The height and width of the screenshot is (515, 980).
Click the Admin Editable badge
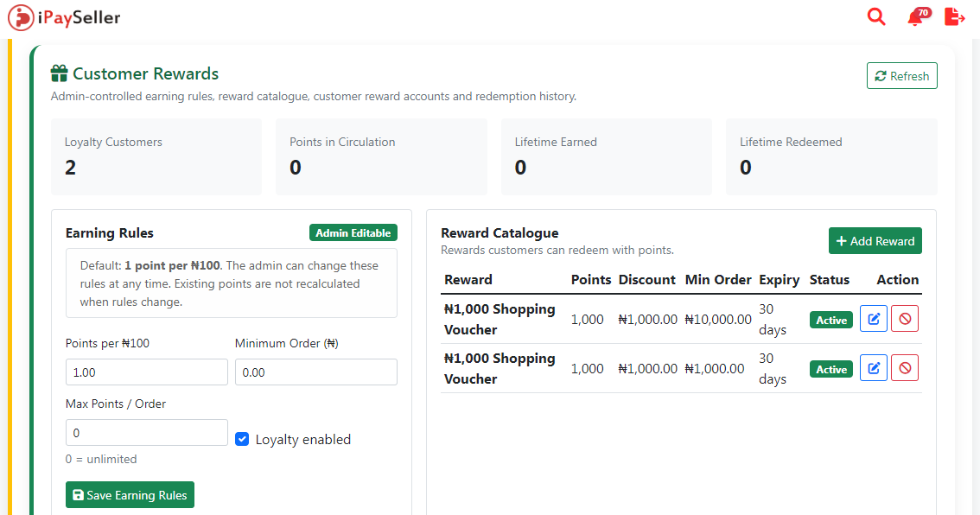point(353,232)
